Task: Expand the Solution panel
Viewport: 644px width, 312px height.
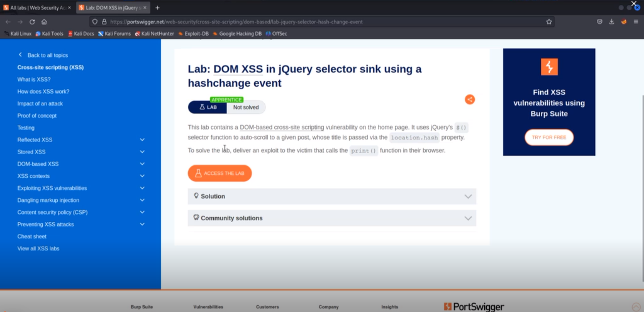Action: point(332,196)
